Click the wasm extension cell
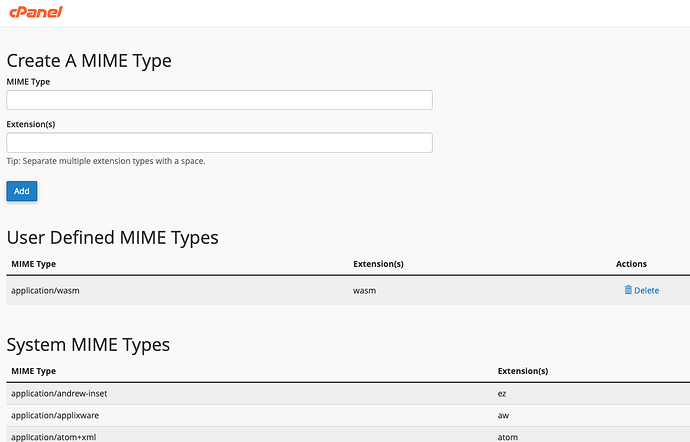This screenshot has width=690, height=442. [364, 291]
